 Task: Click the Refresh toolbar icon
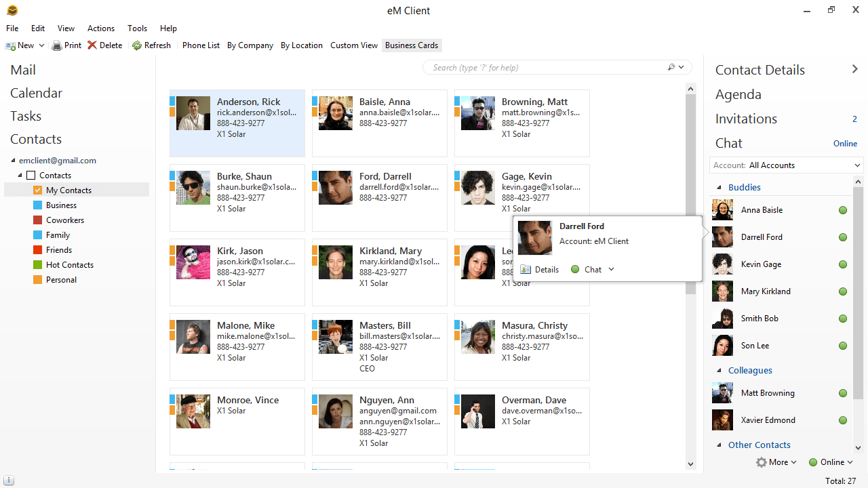pos(137,45)
